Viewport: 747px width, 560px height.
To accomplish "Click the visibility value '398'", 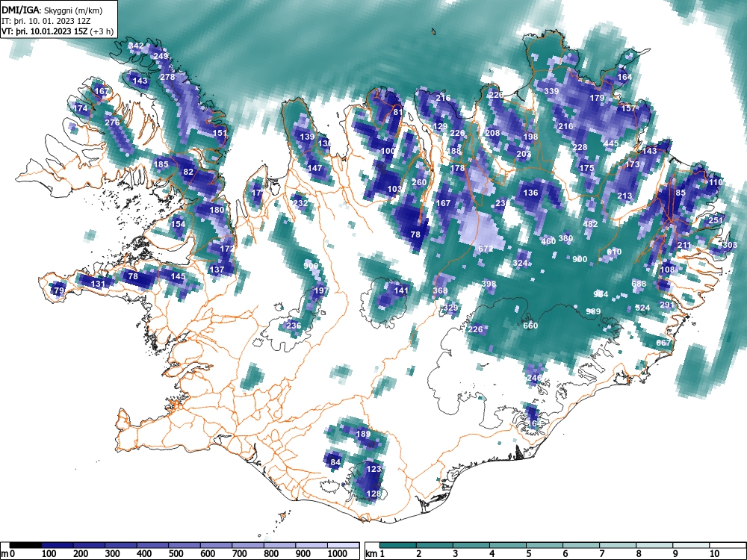I will point(489,284).
